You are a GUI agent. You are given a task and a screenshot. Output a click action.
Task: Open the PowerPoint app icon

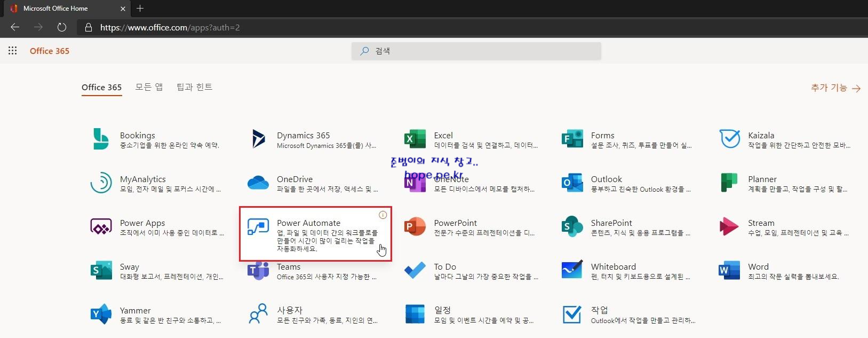415,227
